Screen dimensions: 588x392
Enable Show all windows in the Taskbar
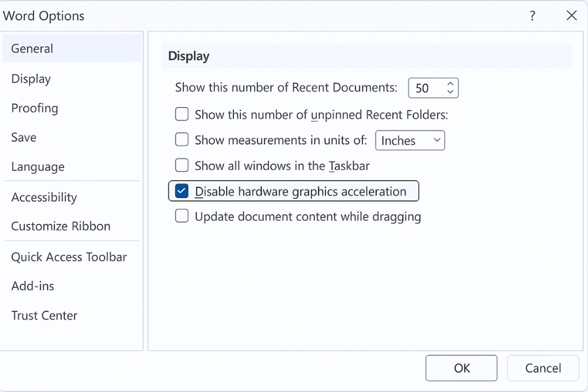182,166
